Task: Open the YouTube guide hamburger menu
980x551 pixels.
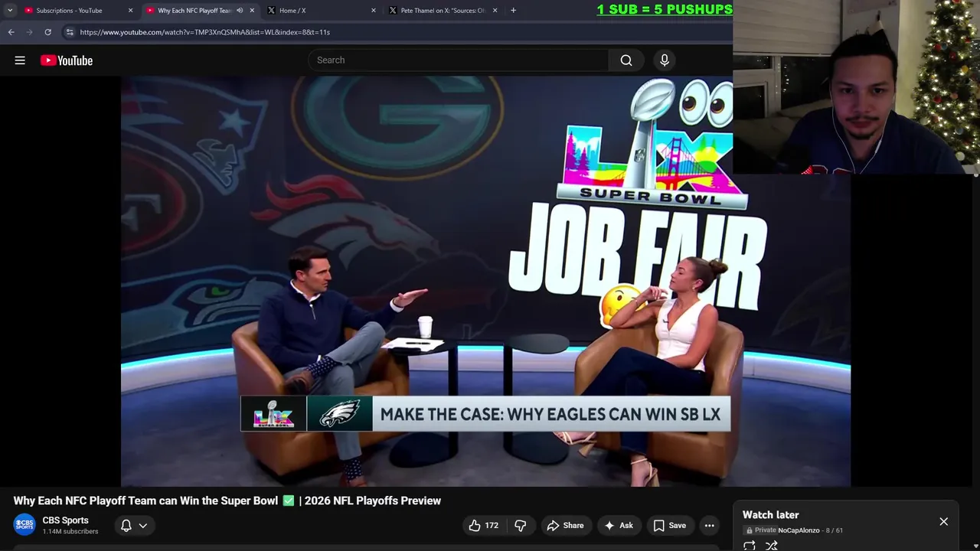Action: coord(20,60)
